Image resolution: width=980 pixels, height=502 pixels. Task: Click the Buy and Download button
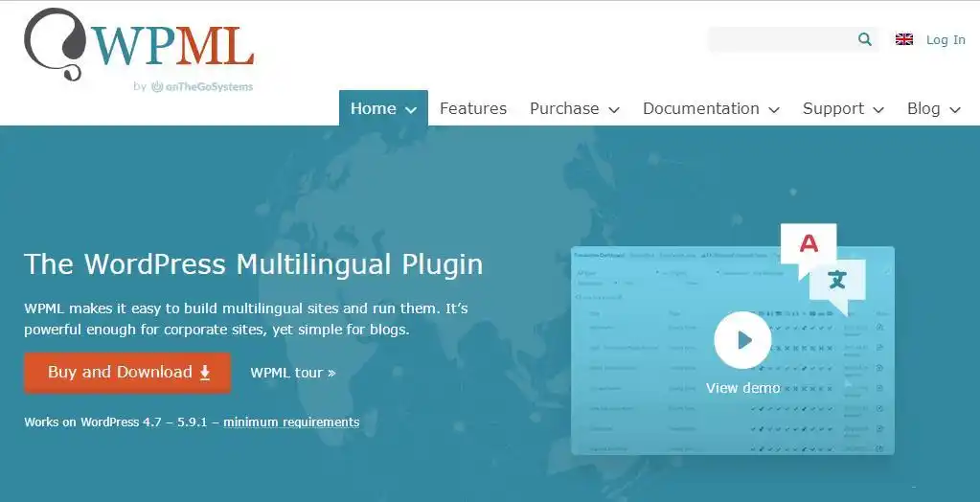point(127,373)
